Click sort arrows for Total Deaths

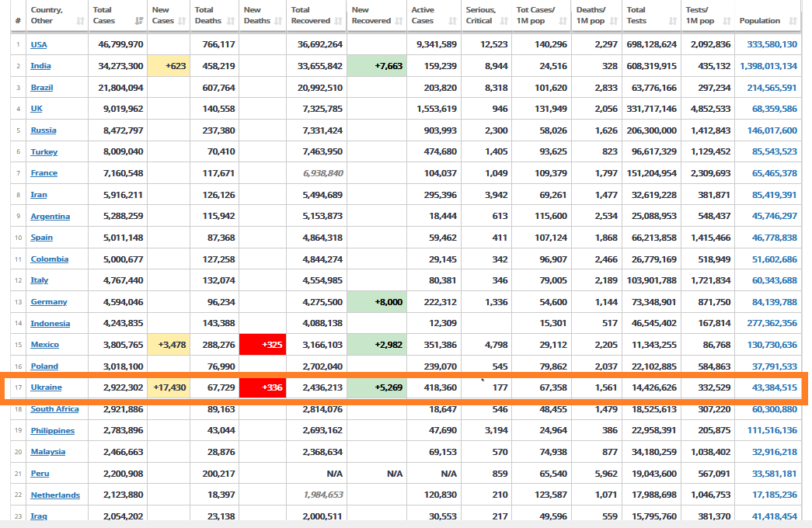(x=231, y=21)
